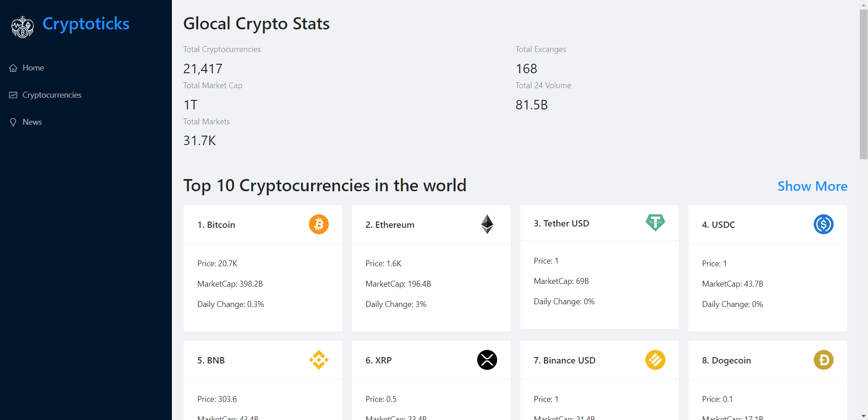The height and width of the screenshot is (420, 868).
Task: Click BNB Price: 303.6 text
Action: 217,399
